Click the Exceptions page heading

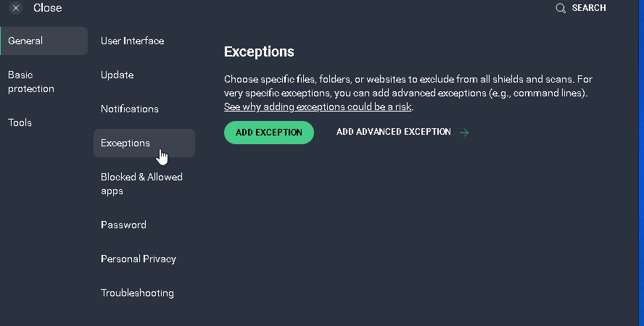(259, 52)
